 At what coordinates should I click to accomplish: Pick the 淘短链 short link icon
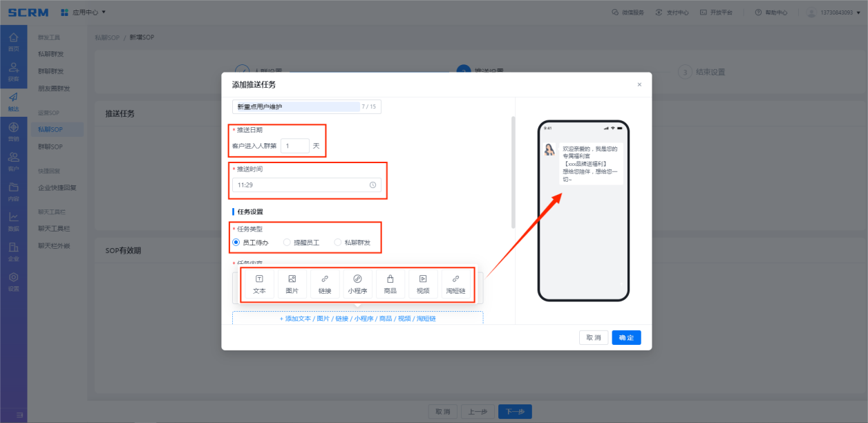[x=455, y=284]
